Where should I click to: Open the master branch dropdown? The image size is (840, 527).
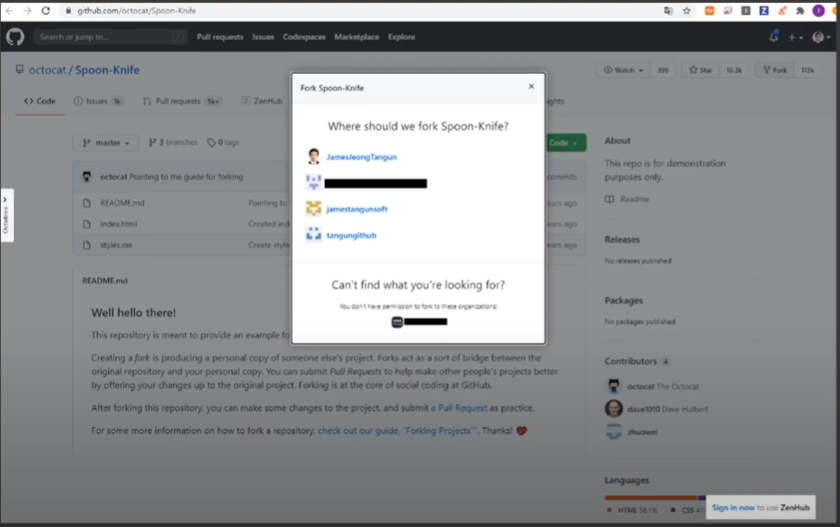(x=106, y=142)
